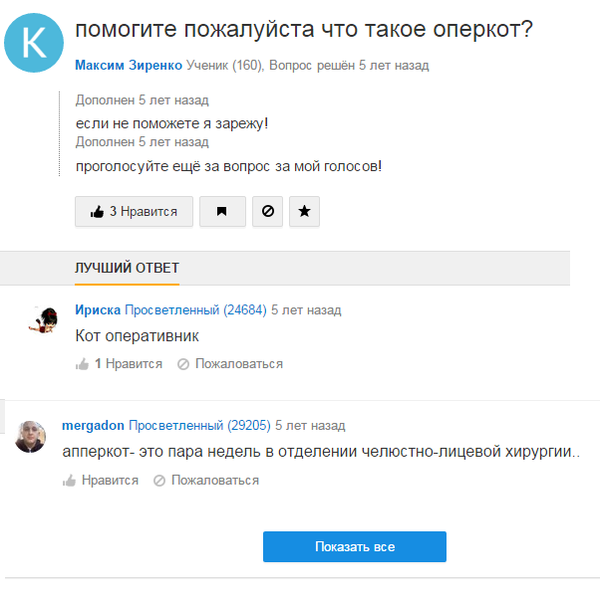The image size is (600, 601).
Task: Click the bookmark flag icon button
Action: (222, 212)
